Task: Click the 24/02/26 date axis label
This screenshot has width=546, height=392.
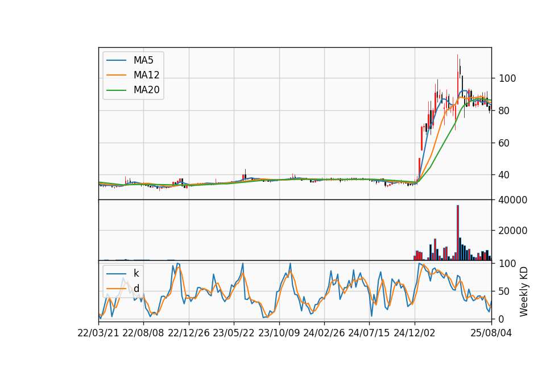Action: tap(324, 333)
